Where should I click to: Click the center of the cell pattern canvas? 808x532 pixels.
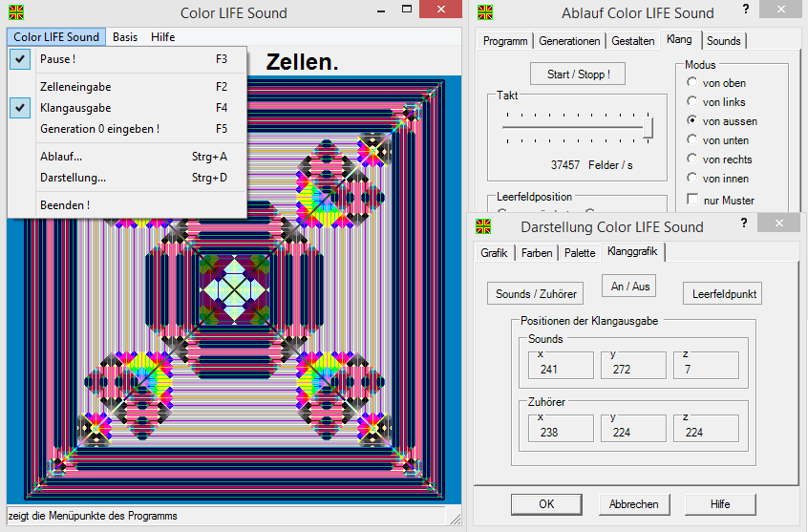click(x=234, y=289)
